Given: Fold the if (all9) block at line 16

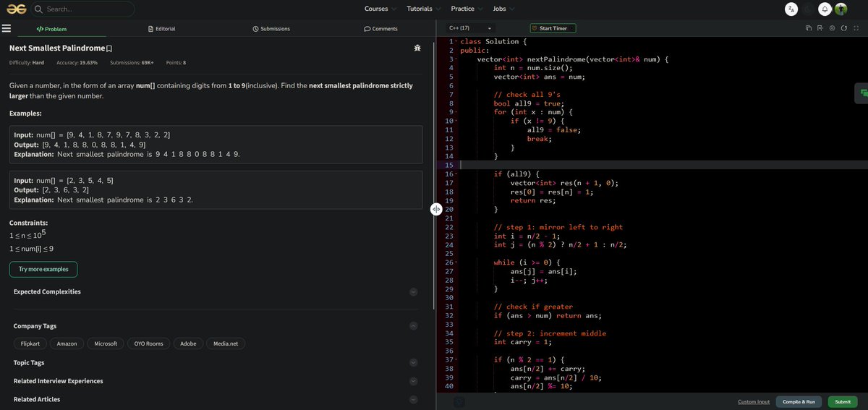Looking at the screenshot, I should pos(456,174).
